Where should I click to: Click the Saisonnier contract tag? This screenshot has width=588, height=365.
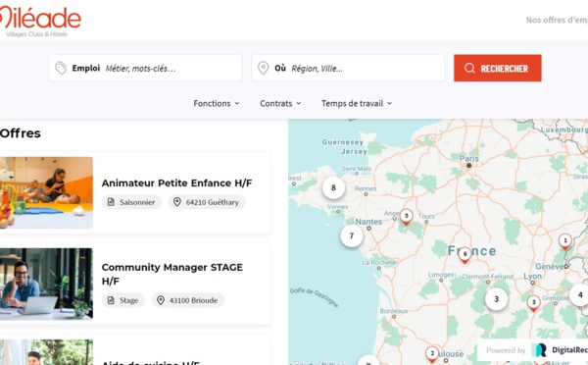tap(131, 202)
